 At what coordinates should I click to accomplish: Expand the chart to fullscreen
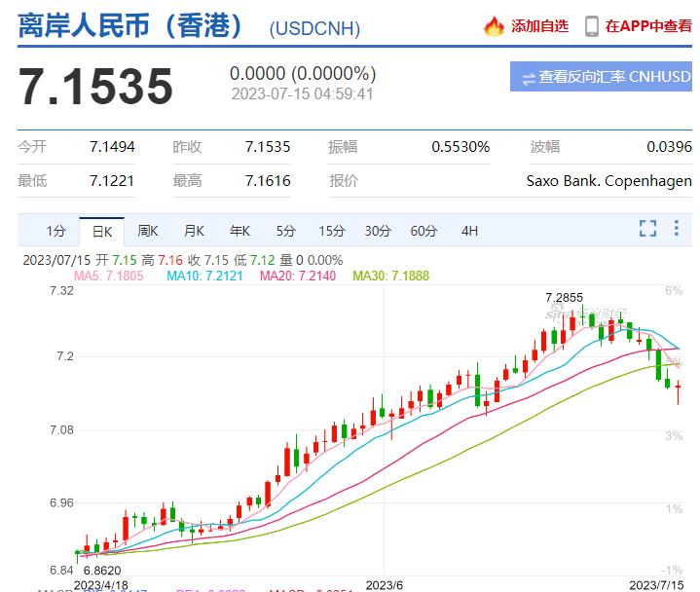tap(647, 228)
